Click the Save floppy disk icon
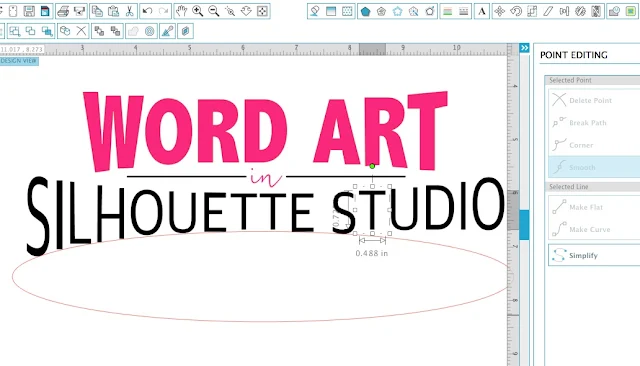 [29, 11]
